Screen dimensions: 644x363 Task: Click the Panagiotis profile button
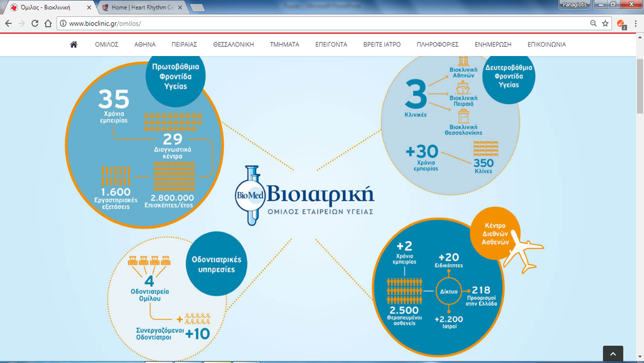[x=574, y=5]
